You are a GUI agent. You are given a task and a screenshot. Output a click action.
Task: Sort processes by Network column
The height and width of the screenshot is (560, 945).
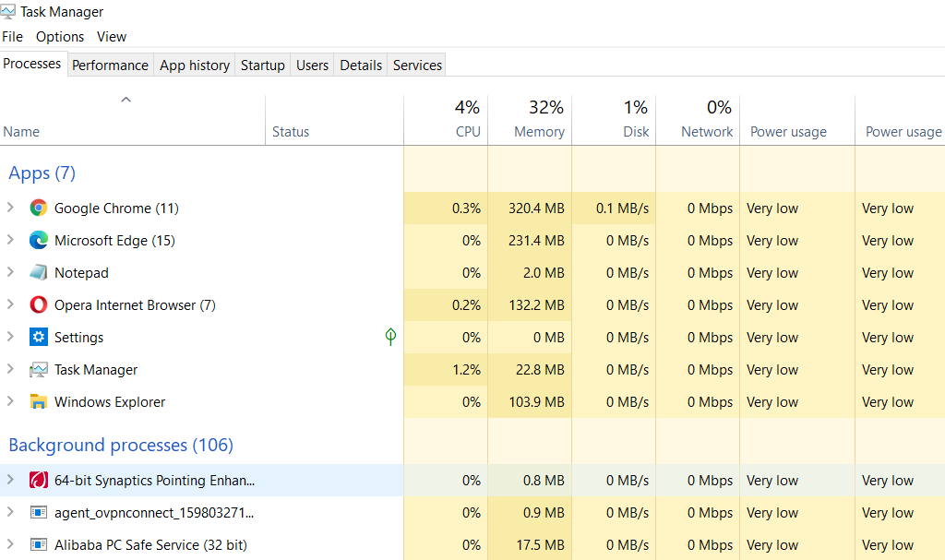698,120
